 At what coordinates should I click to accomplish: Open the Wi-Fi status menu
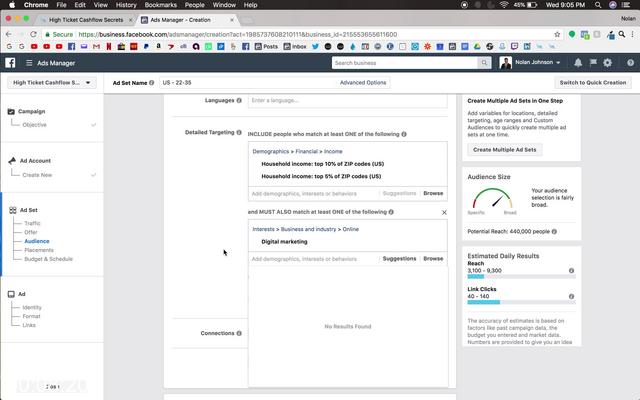click(x=504, y=5)
